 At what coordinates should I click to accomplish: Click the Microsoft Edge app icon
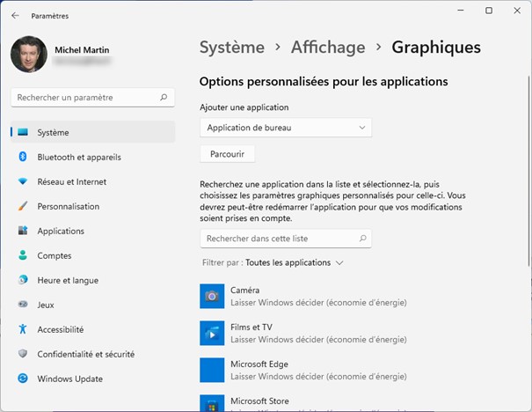coord(212,370)
